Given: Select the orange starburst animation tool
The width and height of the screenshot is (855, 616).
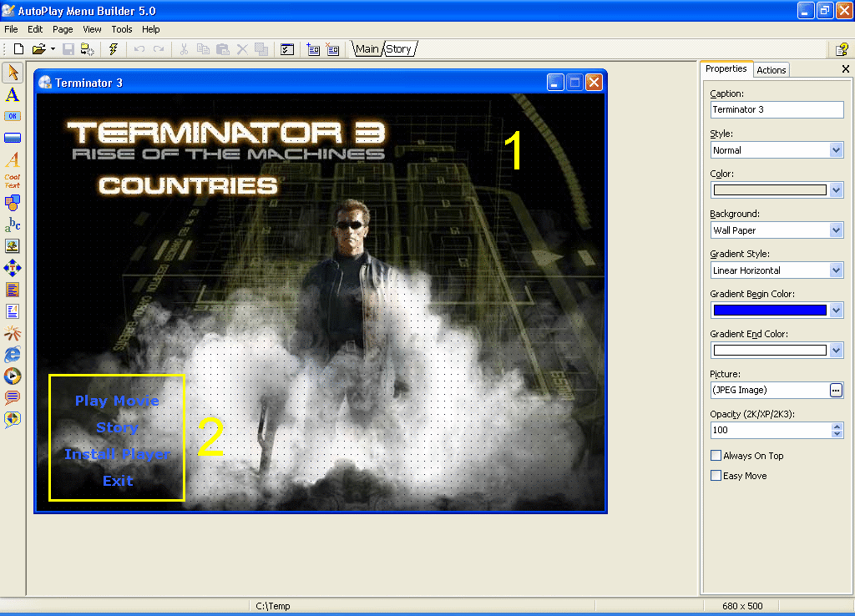Looking at the screenshot, I should click(x=13, y=332).
